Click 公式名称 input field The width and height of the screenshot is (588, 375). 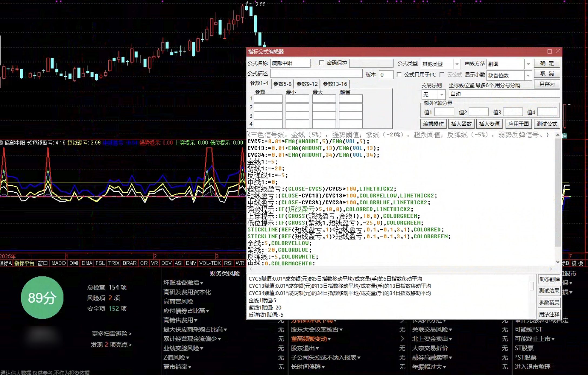pos(290,63)
